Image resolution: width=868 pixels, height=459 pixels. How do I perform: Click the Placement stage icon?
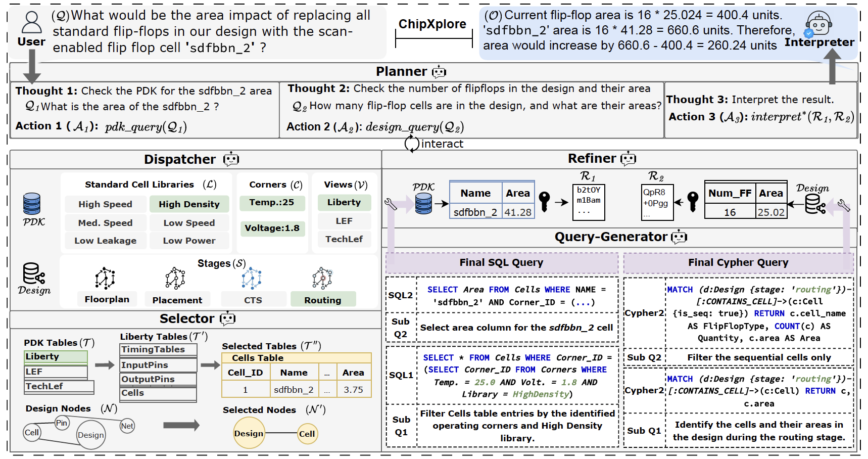175,278
